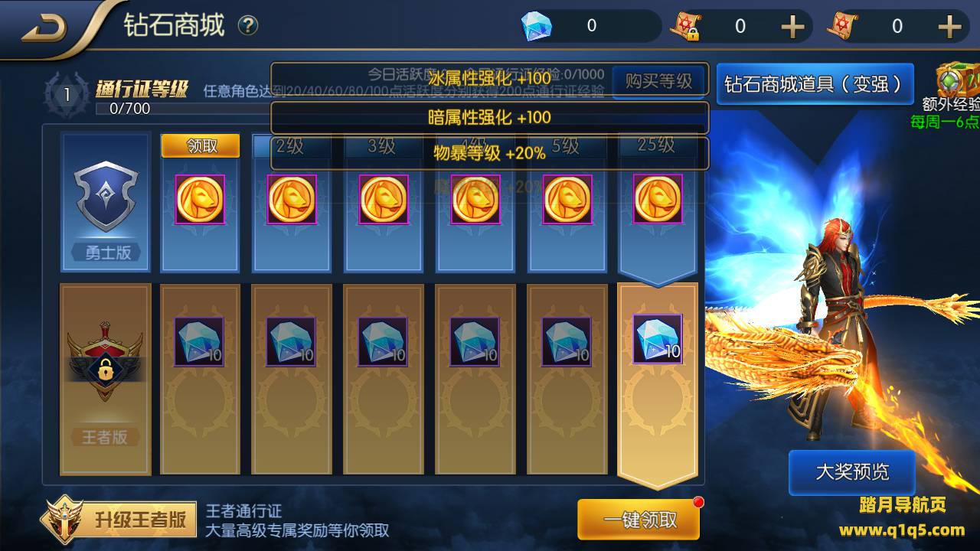
Task: Tap the highlighted level 25 diamond reward
Action: coord(658,339)
